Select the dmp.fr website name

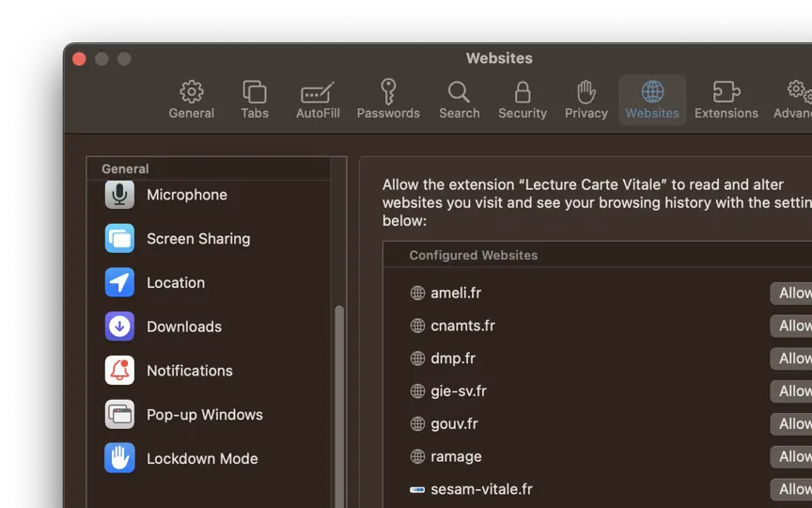[x=453, y=358]
